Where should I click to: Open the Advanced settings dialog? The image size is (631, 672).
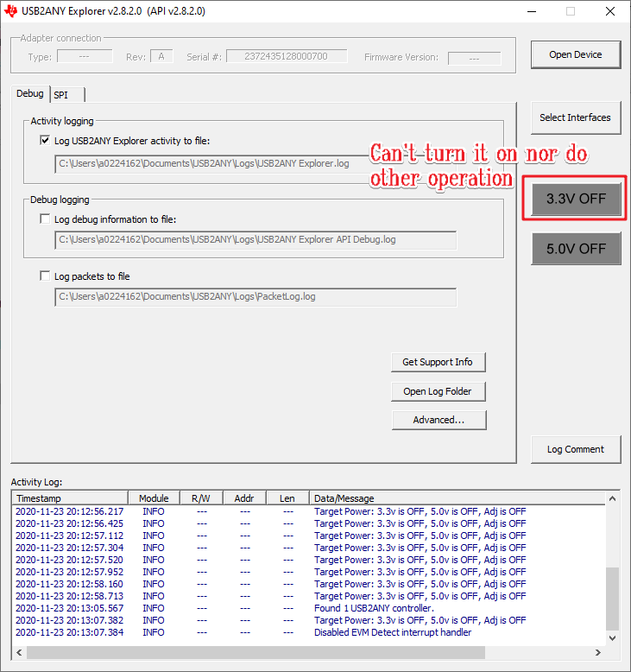tap(439, 420)
